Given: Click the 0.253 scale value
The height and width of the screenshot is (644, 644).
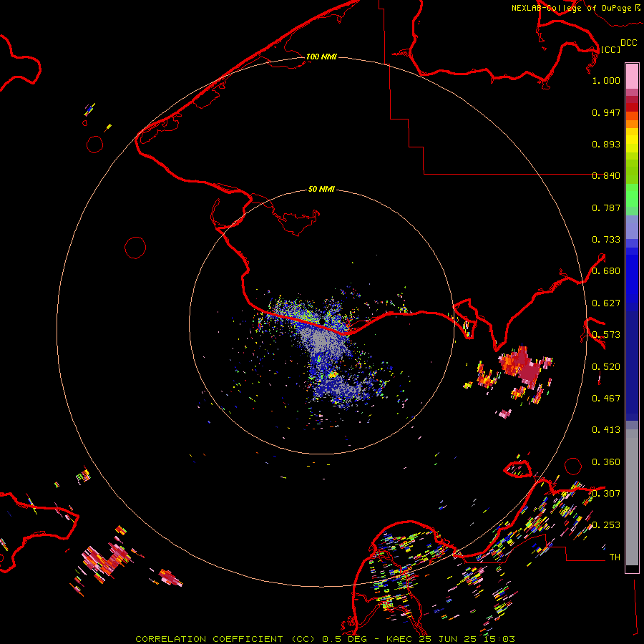Looking at the screenshot, I should (606, 525).
